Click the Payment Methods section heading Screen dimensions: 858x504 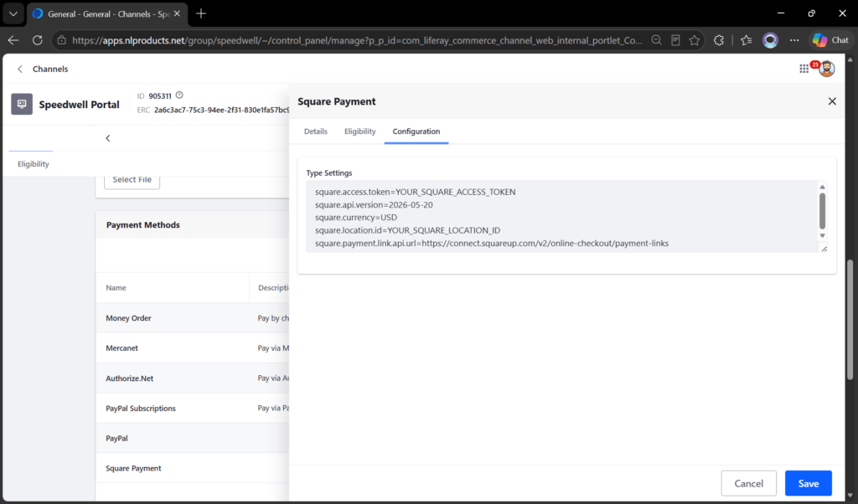tap(142, 224)
